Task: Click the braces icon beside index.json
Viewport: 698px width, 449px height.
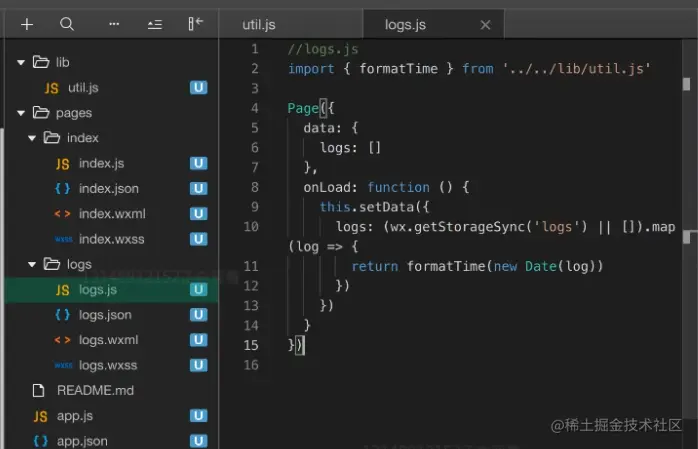Action: click(62, 189)
